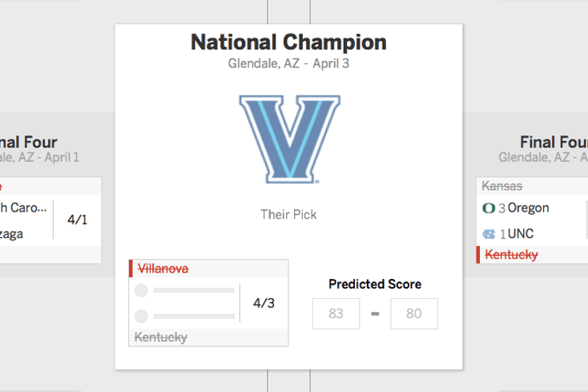Select Oregon in the Final Four matchup
The height and width of the screenshot is (392, 588).
[529, 208]
